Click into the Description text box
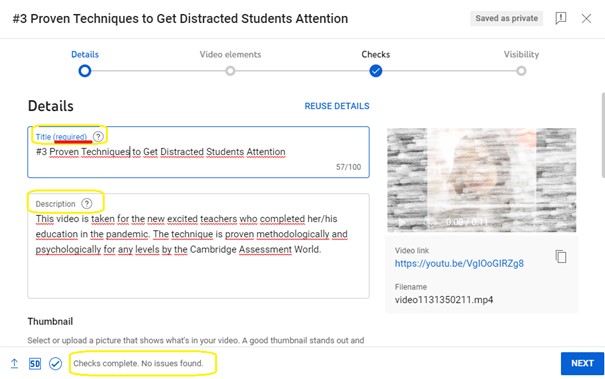This screenshot has width=605, height=379. 198,246
